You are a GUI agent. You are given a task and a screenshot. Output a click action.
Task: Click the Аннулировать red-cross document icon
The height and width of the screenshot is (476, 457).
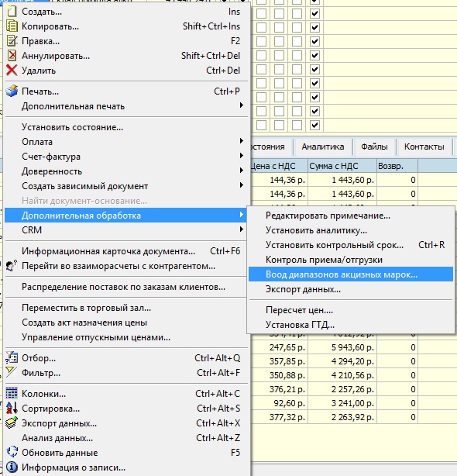click(x=12, y=56)
